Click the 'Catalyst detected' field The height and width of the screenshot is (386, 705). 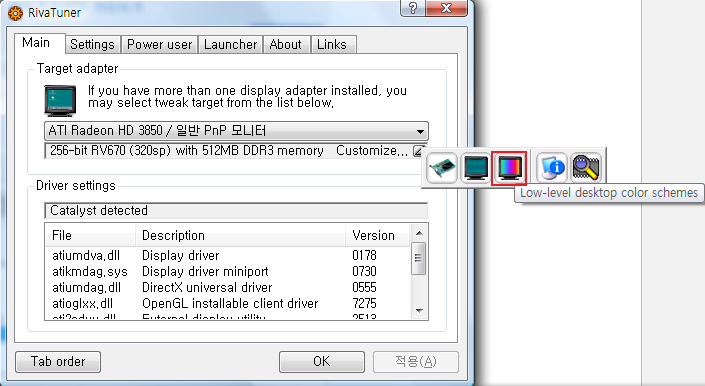pos(236,211)
